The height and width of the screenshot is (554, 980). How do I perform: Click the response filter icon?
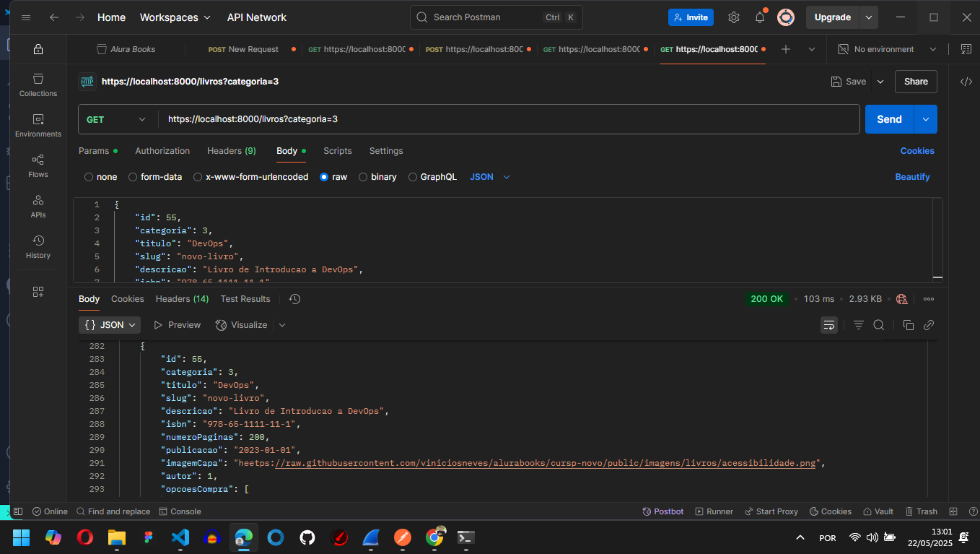859,325
